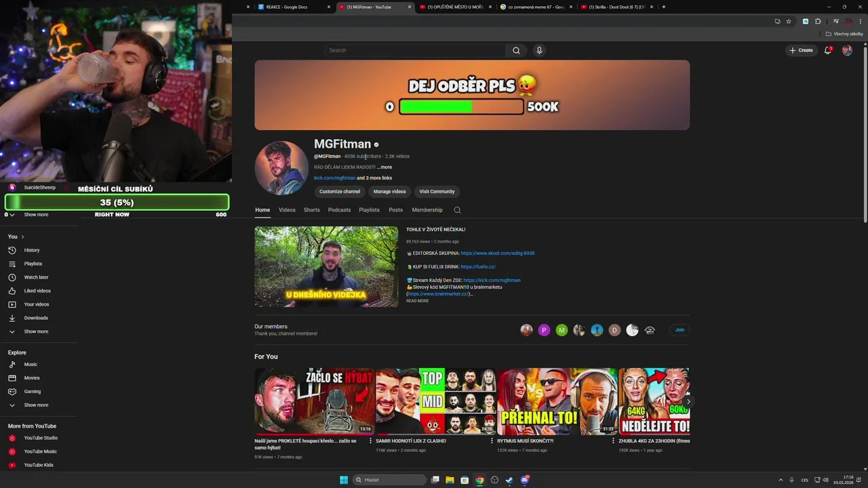Open video options for RYTMUS MUSÍ SKONČIT video
Screen dimensions: 868x488
[x=613, y=441]
